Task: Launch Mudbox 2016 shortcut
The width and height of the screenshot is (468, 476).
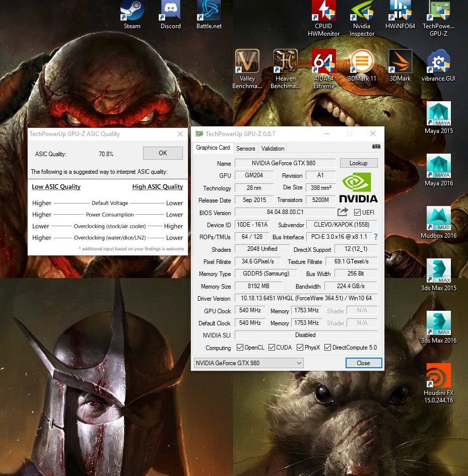Action: pyautogui.click(x=438, y=222)
